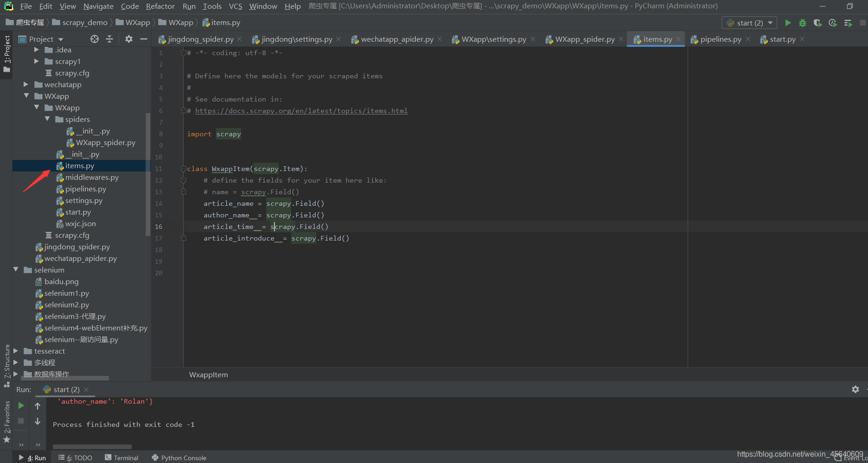Open the Terminal tool window
Viewport: 868px width, 463px height.
121,457
